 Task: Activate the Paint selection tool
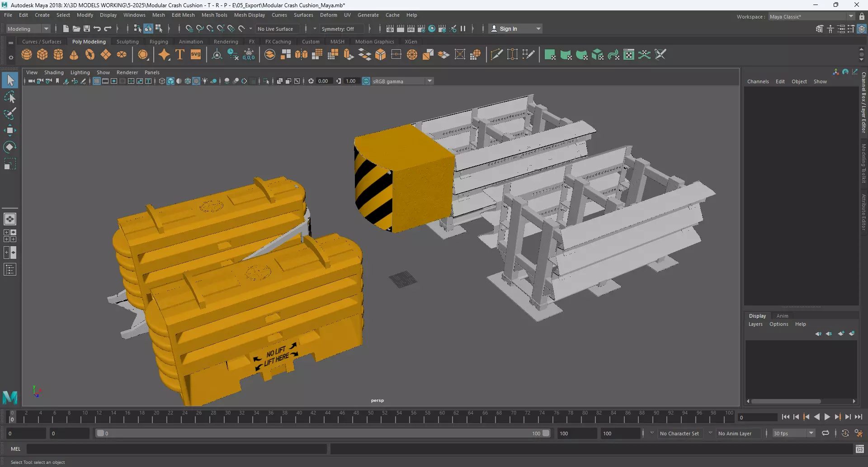point(10,114)
